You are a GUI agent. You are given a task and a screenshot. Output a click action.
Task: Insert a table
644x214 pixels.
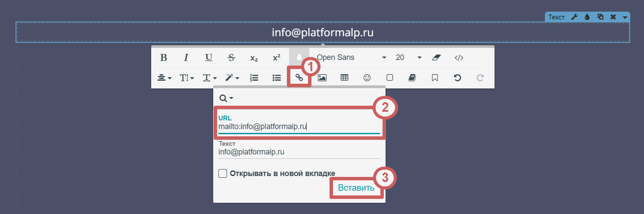tap(345, 78)
